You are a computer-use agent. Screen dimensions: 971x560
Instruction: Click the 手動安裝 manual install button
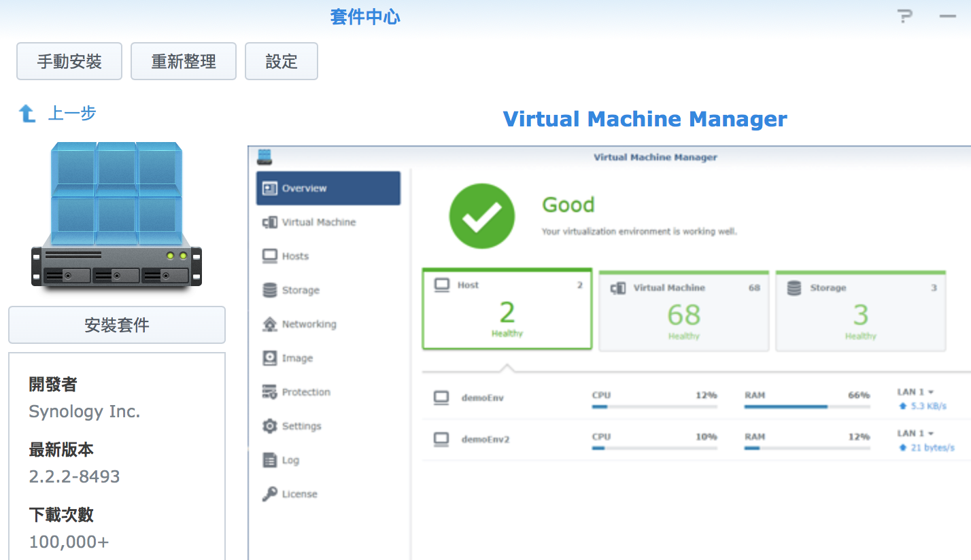[x=69, y=61]
